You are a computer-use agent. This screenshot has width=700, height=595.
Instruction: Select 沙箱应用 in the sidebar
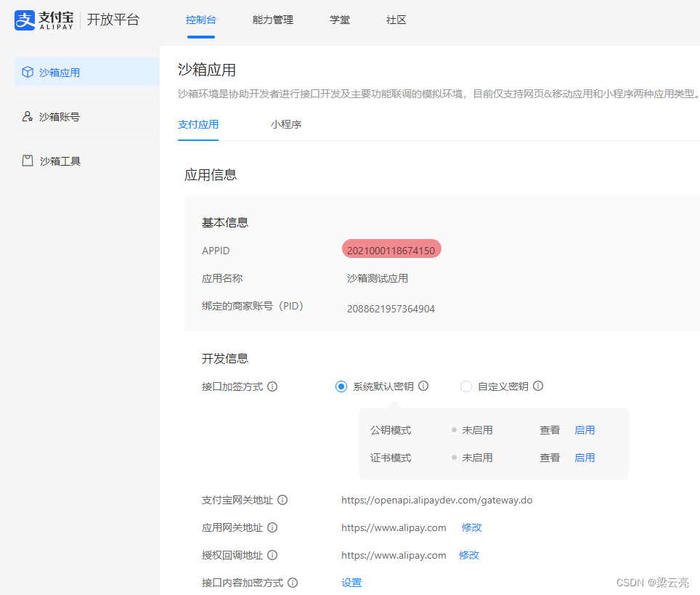(x=87, y=72)
